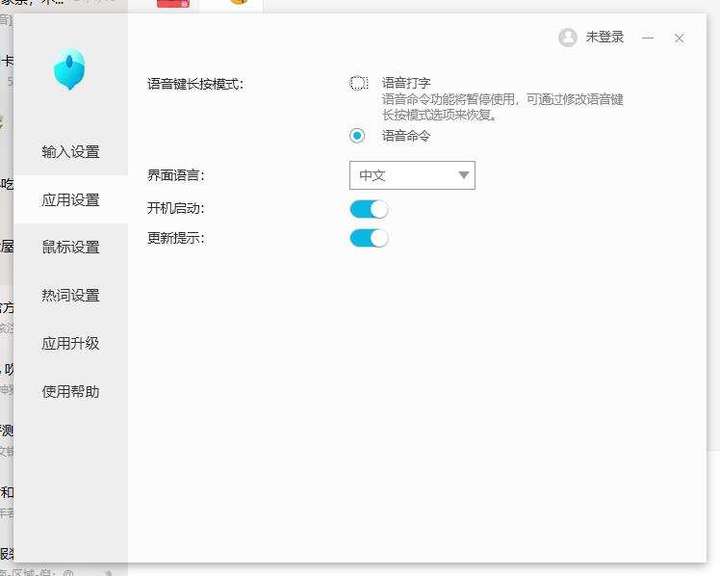This screenshot has height=576, width=720.
Task: Switch to the 鼠标设置 tab
Action: point(71,247)
